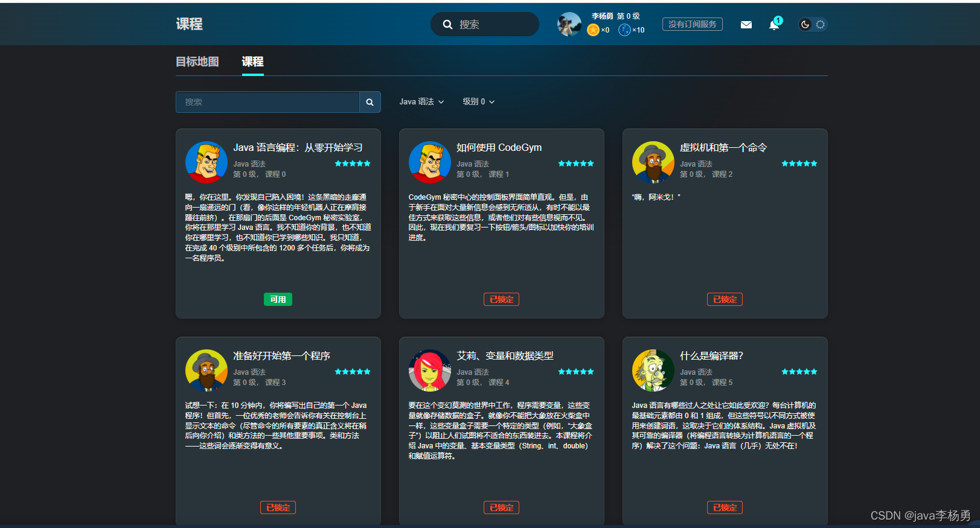Open the notifications bell
The image size is (980, 528).
pyautogui.click(x=774, y=25)
